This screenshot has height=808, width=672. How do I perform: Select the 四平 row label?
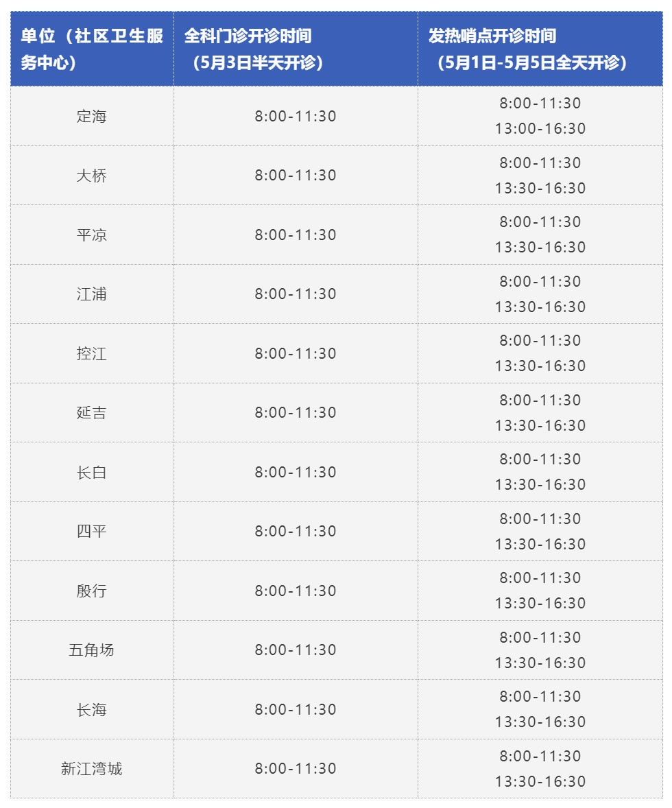[x=92, y=532]
